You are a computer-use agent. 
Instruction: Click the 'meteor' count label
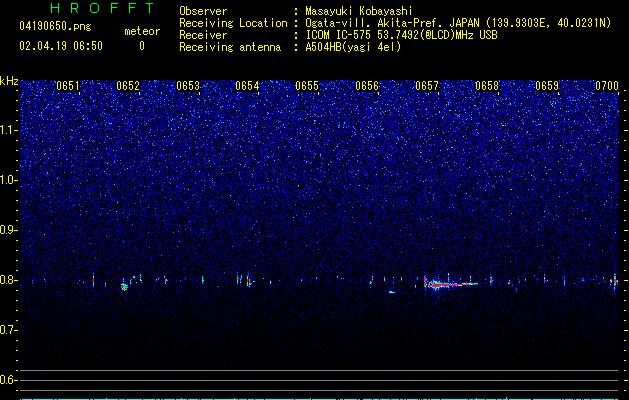point(142,31)
